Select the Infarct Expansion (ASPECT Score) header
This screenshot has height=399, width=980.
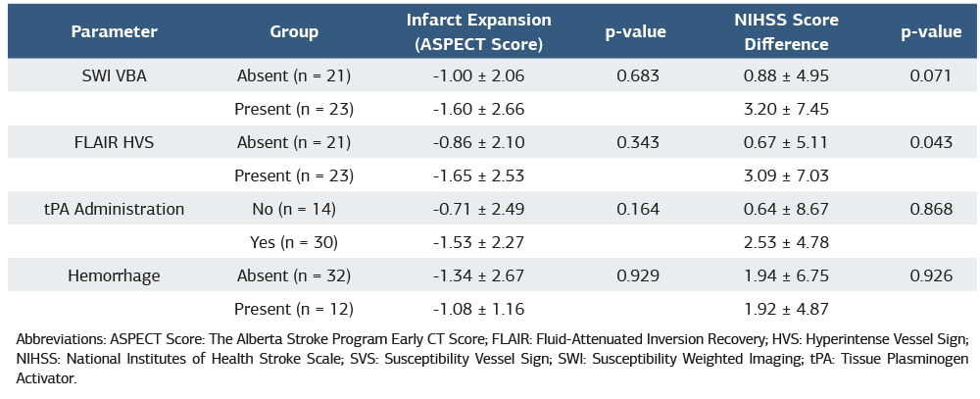479,31
